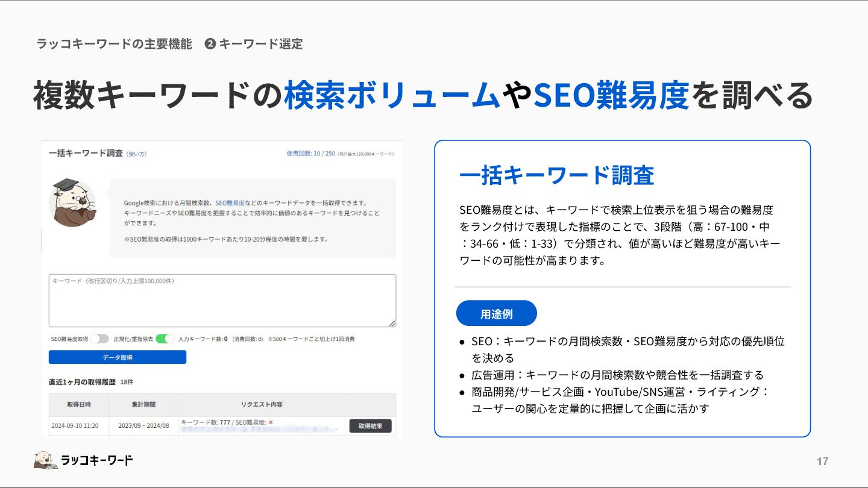Click the 一括キーワード調査 page title in screenshot
This screenshot has height=488, width=868.
86,153
